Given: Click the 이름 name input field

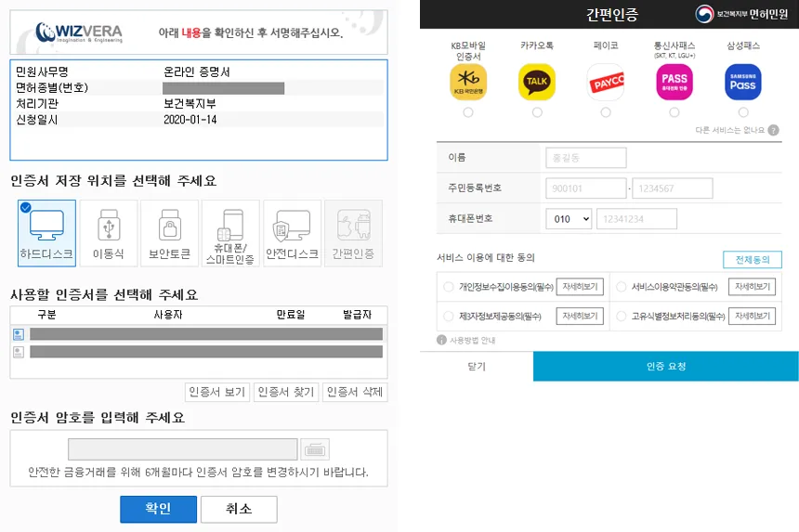Looking at the screenshot, I should click(585, 158).
